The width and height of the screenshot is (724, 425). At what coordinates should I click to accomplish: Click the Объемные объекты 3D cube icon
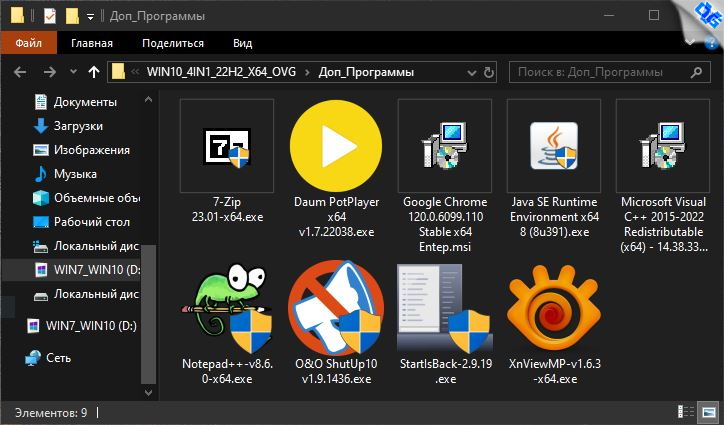click(x=41, y=198)
